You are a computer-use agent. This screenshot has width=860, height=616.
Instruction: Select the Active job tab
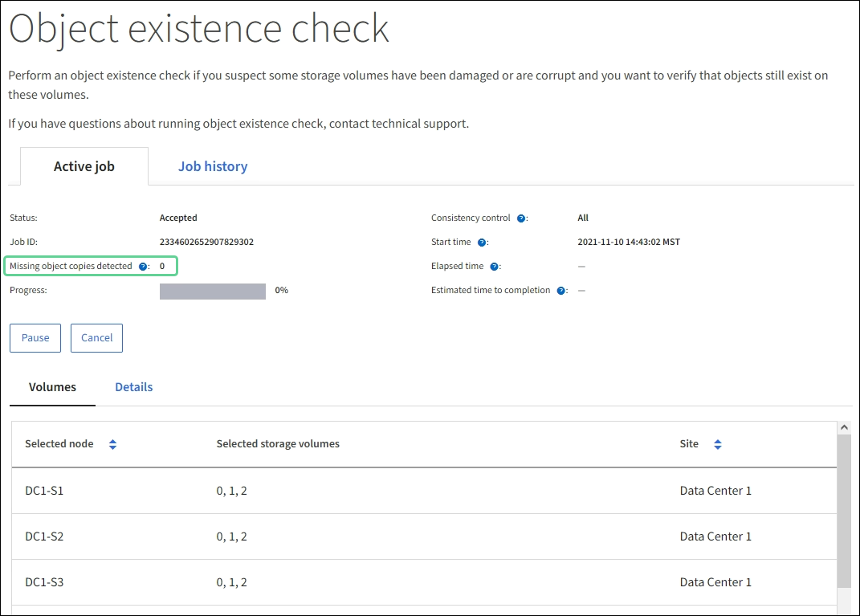[84, 166]
